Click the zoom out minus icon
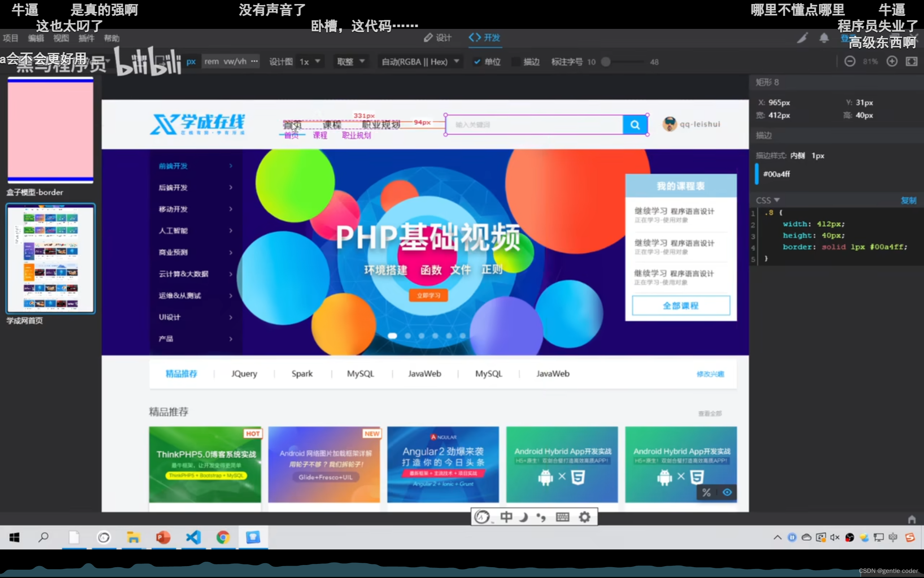Screen dimensions: 924x578 850,61
